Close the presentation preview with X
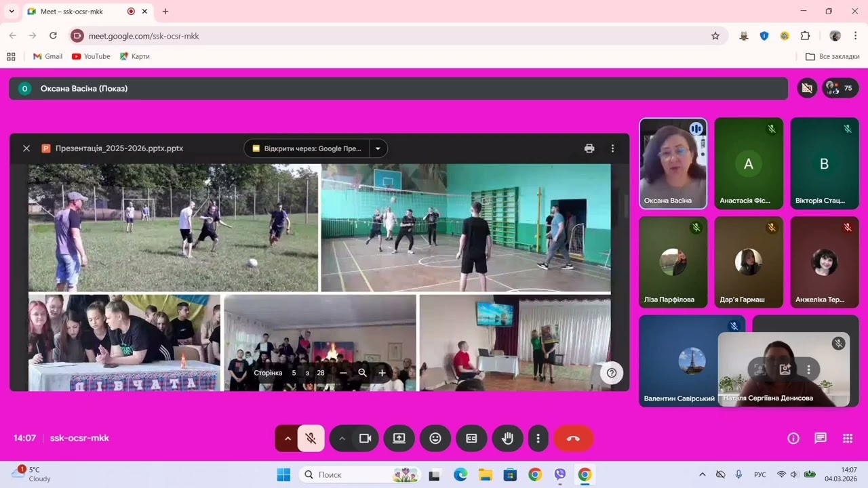868x488 pixels. click(26, 148)
